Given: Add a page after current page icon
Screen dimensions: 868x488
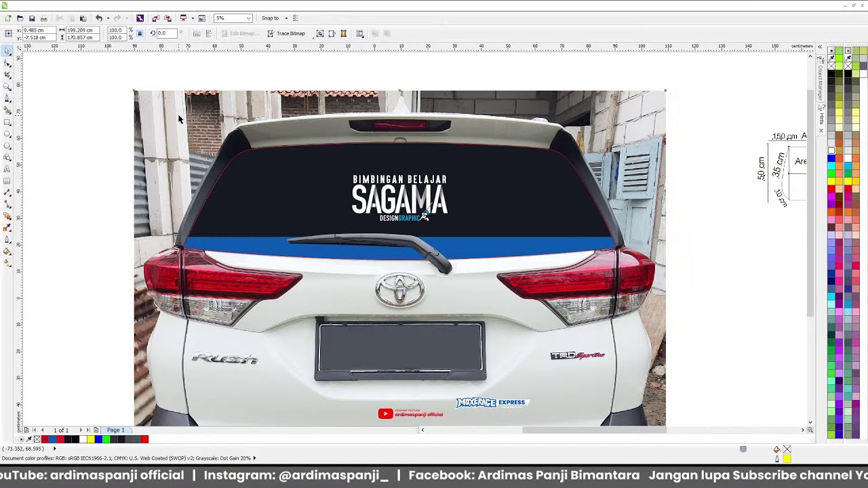Looking at the screenshot, I should point(96,430).
